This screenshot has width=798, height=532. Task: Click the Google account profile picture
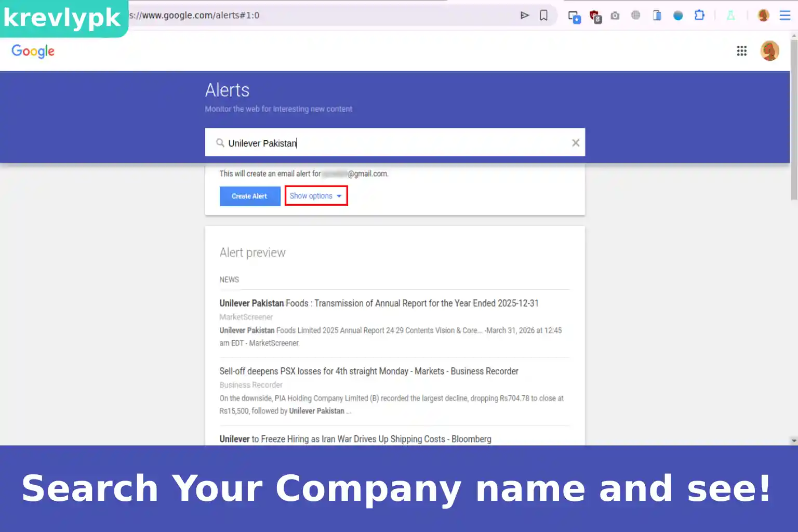tap(769, 50)
